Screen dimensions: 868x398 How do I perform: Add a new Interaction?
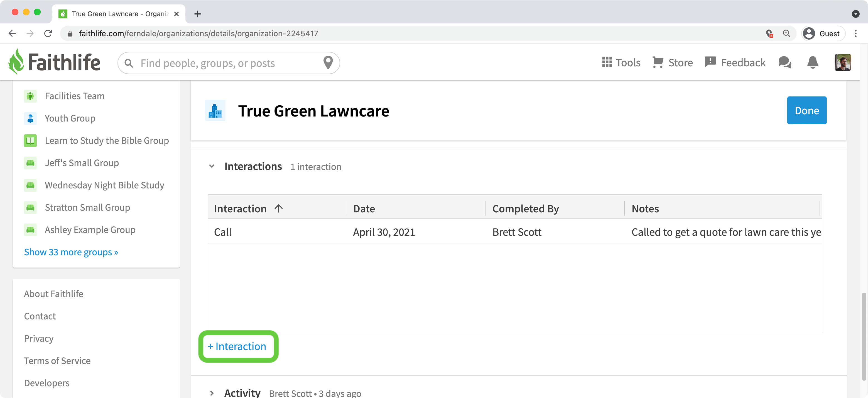tap(237, 346)
